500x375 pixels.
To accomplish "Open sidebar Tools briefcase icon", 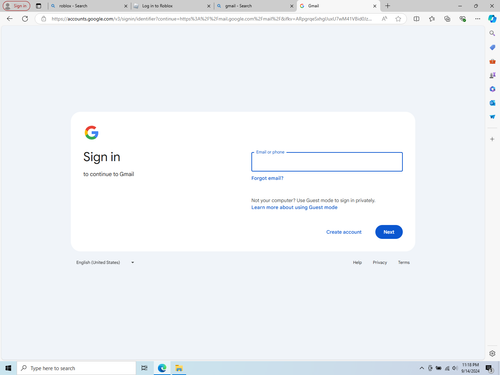I will coord(492,61).
